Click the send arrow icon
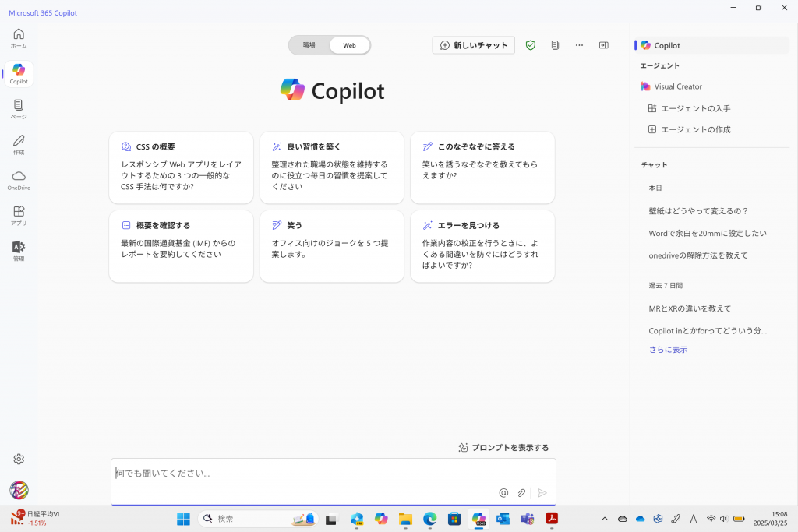798x532 pixels. pyautogui.click(x=542, y=492)
